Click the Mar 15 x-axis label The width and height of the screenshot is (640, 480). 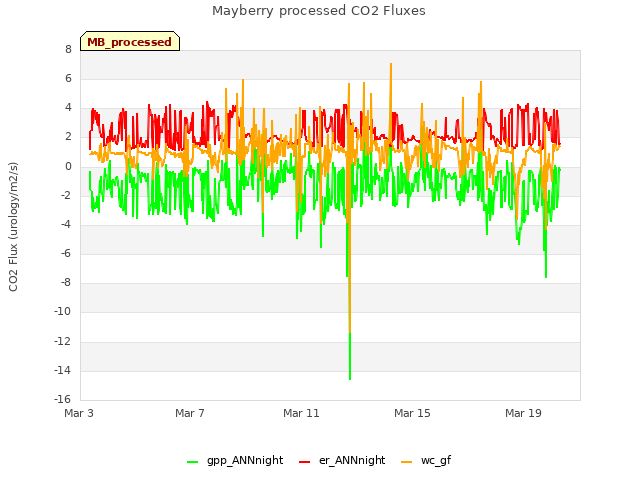[412, 413]
